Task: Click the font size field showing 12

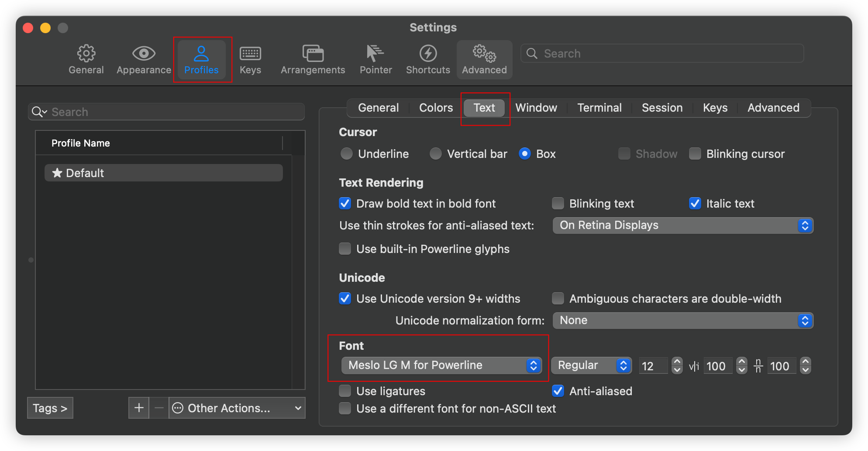Action: pyautogui.click(x=653, y=366)
